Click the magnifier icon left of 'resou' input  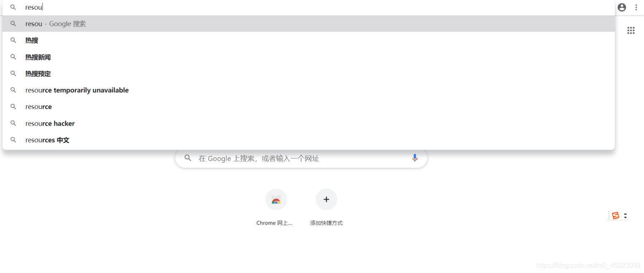pos(13,8)
